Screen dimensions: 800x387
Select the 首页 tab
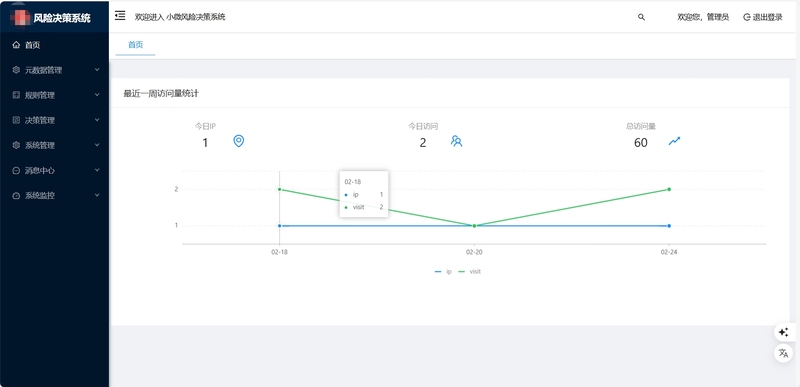135,45
